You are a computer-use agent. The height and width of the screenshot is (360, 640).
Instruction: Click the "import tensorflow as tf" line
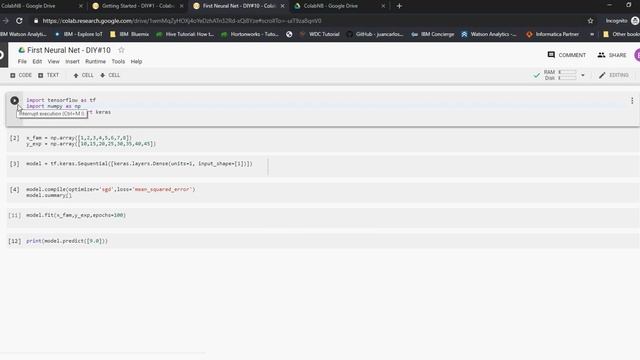point(61,100)
